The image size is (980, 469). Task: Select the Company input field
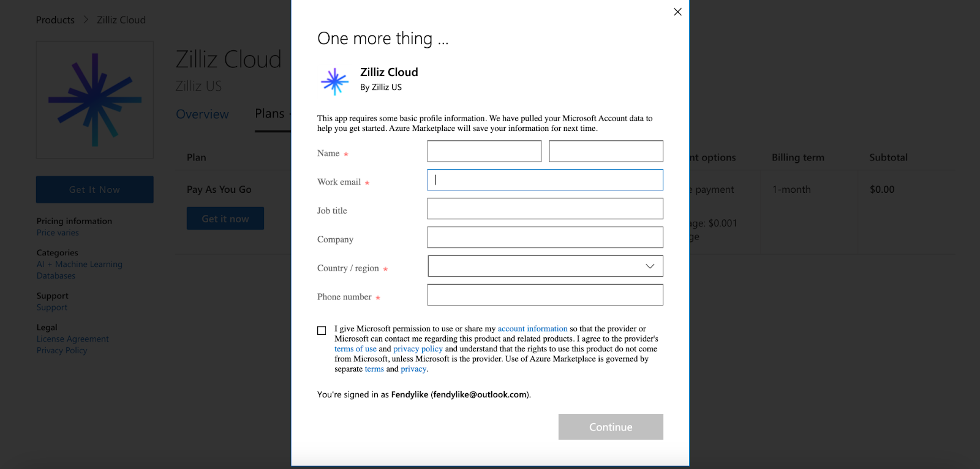(545, 238)
